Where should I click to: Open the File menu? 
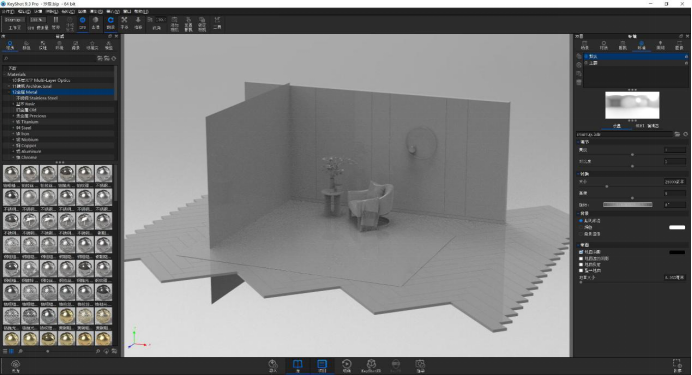click(x=8, y=11)
